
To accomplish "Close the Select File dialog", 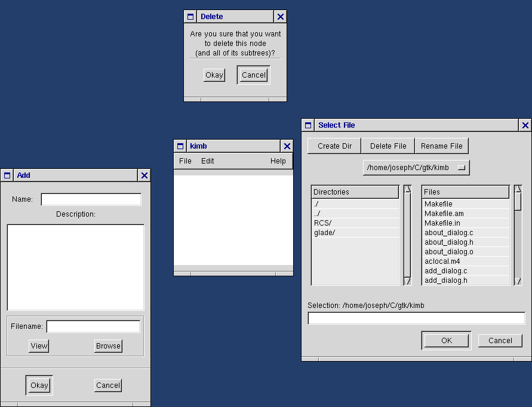I will (525, 125).
